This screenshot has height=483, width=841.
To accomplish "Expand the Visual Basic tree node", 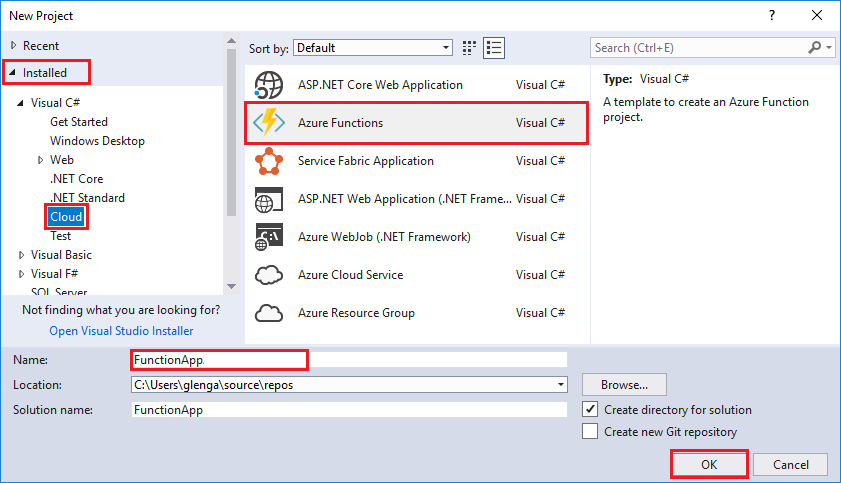I will pyautogui.click(x=21, y=255).
